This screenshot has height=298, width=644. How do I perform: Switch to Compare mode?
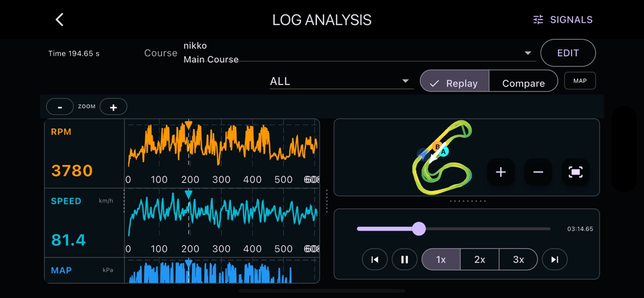click(x=523, y=81)
